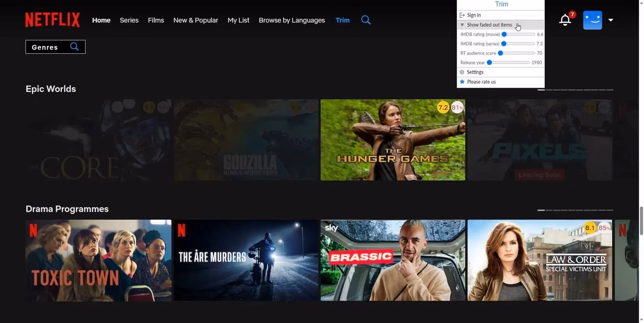Open Settings in the Trim popup
644x323 pixels.
[x=501, y=72]
